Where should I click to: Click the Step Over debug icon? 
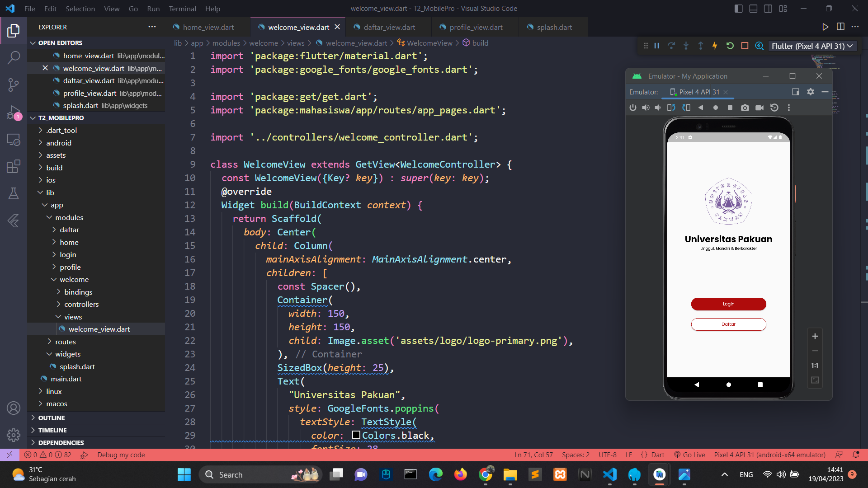[x=671, y=46]
